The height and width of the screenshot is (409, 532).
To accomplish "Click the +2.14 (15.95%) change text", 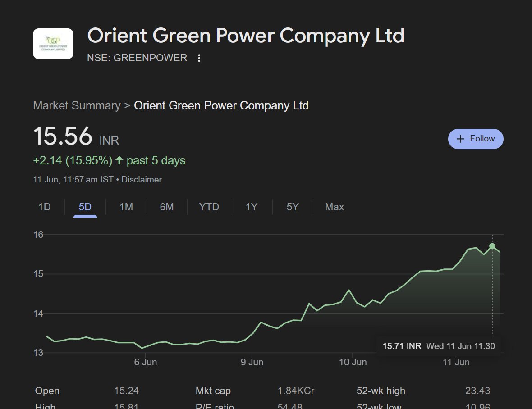I will [73, 161].
